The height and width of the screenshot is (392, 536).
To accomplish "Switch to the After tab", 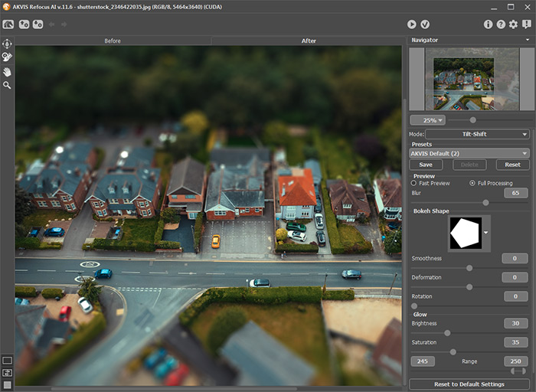I will pyautogui.click(x=309, y=41).
